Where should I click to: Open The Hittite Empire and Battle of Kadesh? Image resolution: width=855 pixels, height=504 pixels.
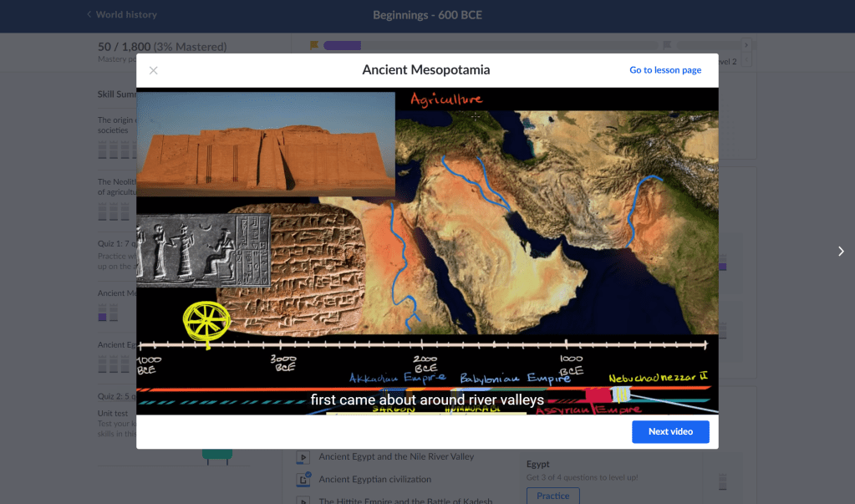pos(405,500)
